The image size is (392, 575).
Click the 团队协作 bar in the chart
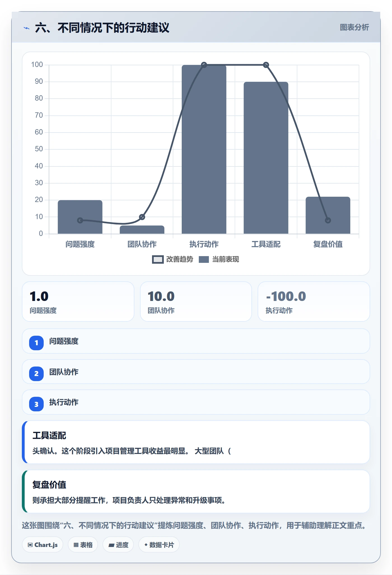(142, 230)
